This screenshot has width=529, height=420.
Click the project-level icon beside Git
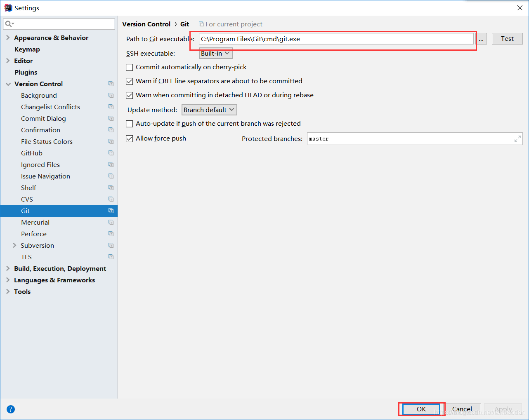pos(111,211)
